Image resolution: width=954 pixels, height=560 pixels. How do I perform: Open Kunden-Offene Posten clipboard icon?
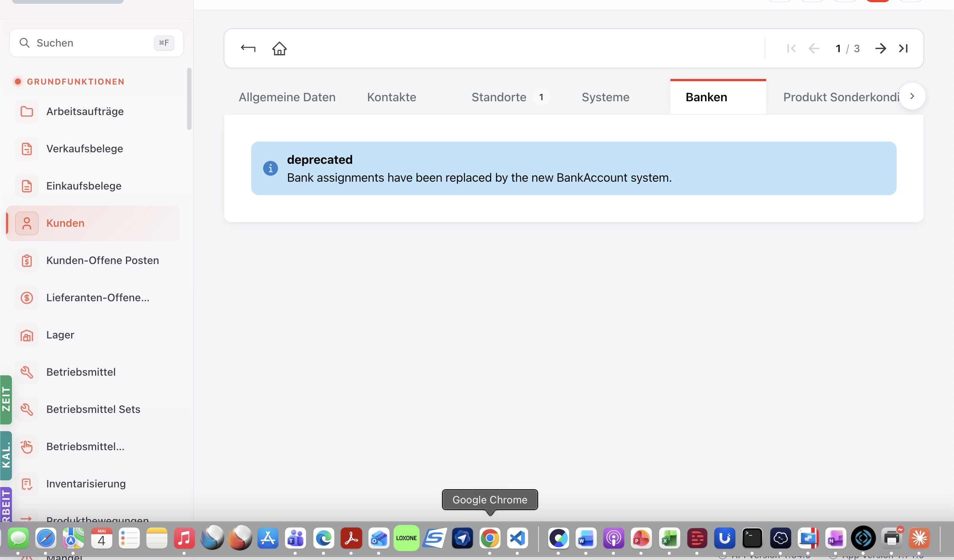(x=27, y=261)
